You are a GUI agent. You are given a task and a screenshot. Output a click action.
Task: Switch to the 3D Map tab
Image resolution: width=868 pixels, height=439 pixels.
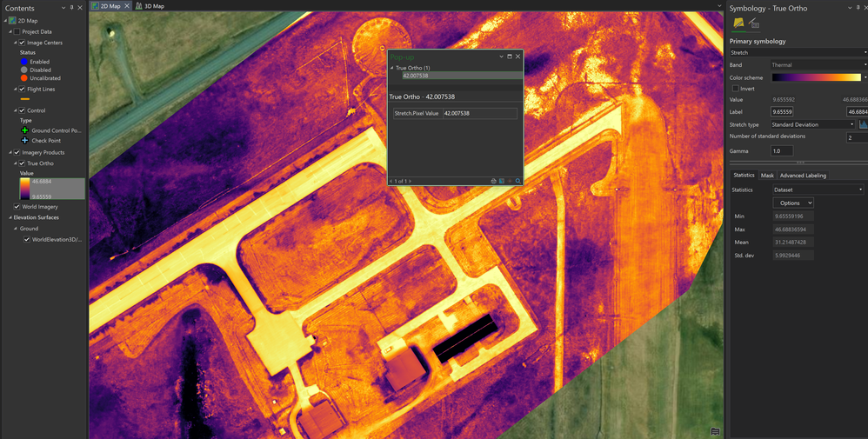click(x=150, y=5)
